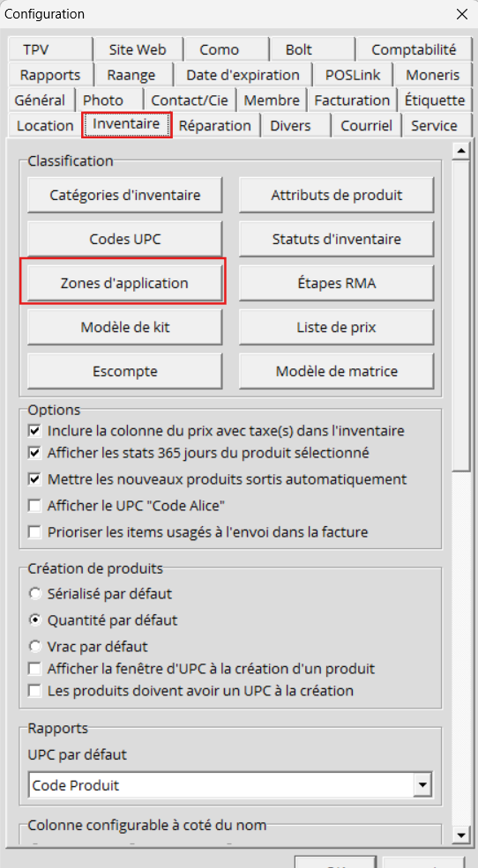The image size is (478, 868).
Task: Open Zones d'application settings
Action: pos(124,283)
